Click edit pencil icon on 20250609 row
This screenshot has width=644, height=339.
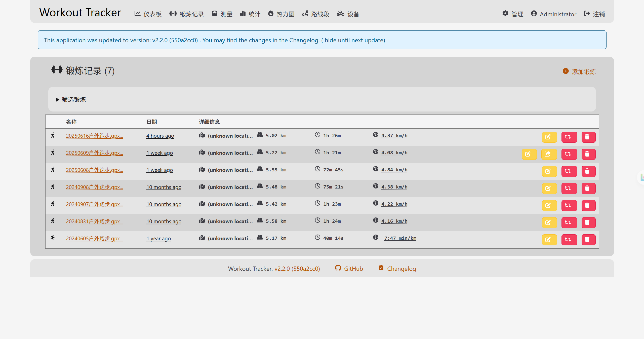529,154
